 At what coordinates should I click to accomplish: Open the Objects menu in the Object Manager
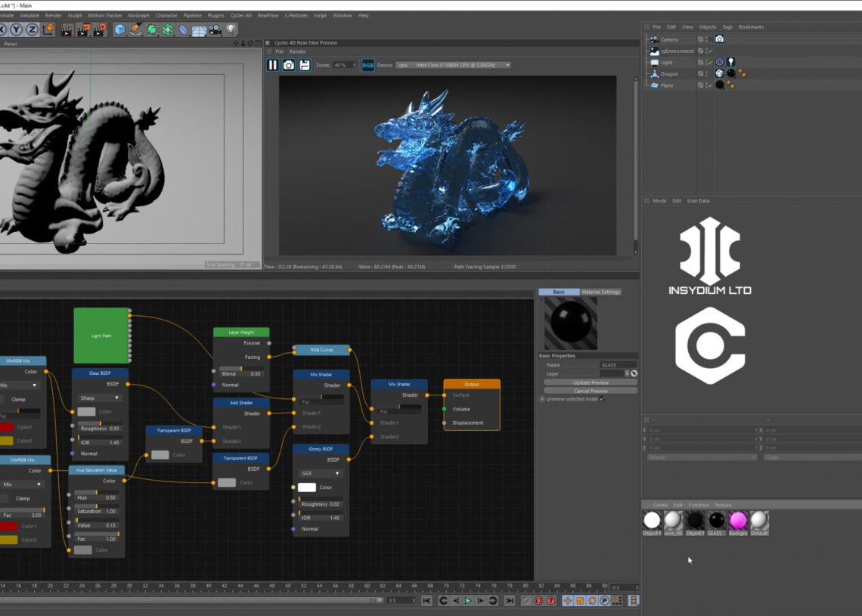[x=707, y=26]
